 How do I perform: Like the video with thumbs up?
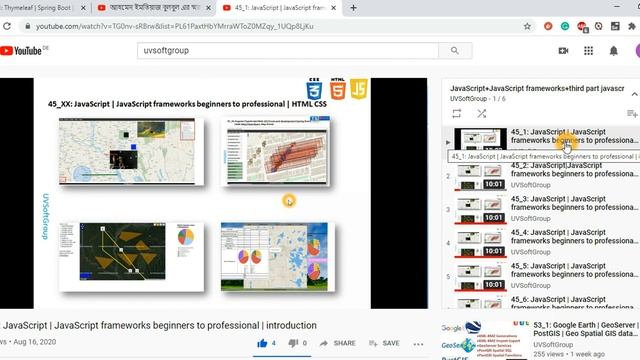262,343
